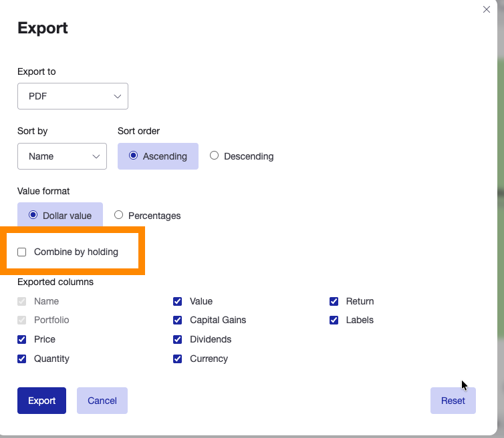Click the chevron arrow in PDF dropdown
Viewport: 504px width, 438px height.
pos(118,96)
